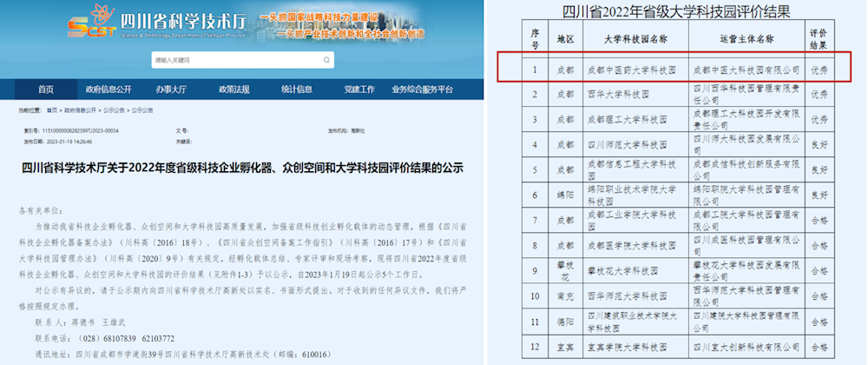This screenshot has height=365, width=868.
Task: Open the 首页 navigation tab
Action: point(45,90)
